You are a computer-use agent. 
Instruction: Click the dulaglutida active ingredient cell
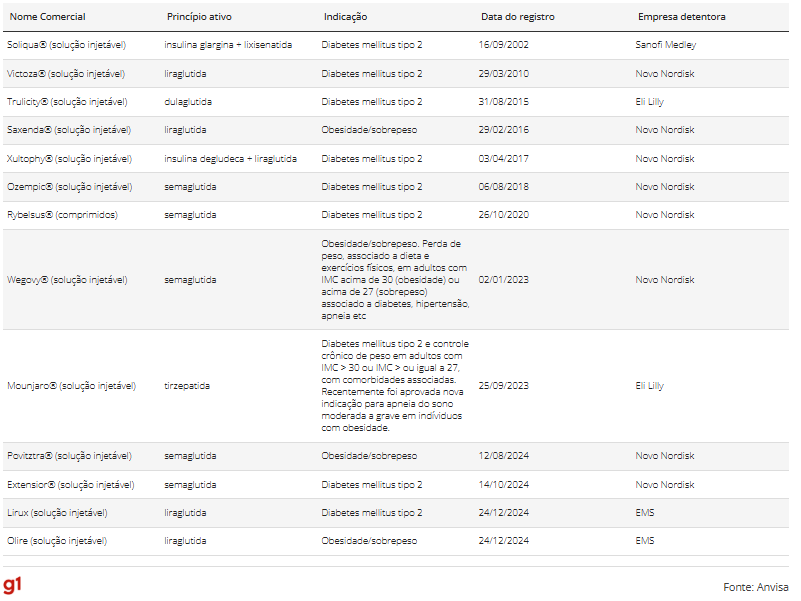pos(188,102)
